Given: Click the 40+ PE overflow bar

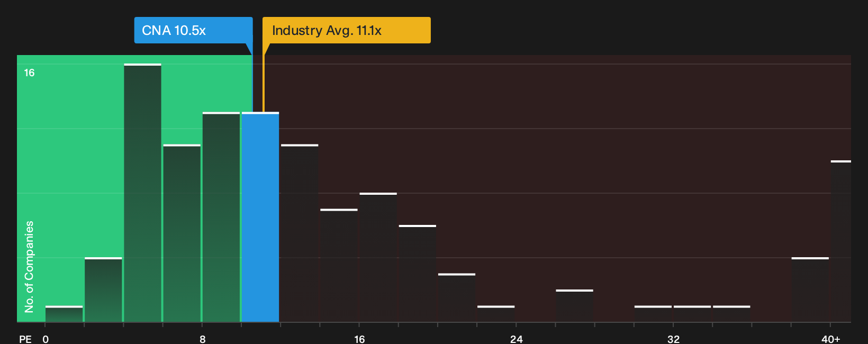Looking at the screenshot, I should pyautogui.click(x=841, y=241).
